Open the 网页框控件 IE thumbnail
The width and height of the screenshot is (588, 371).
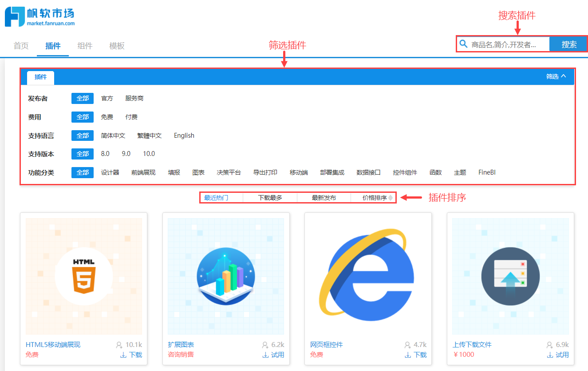(x=368, y=276)
